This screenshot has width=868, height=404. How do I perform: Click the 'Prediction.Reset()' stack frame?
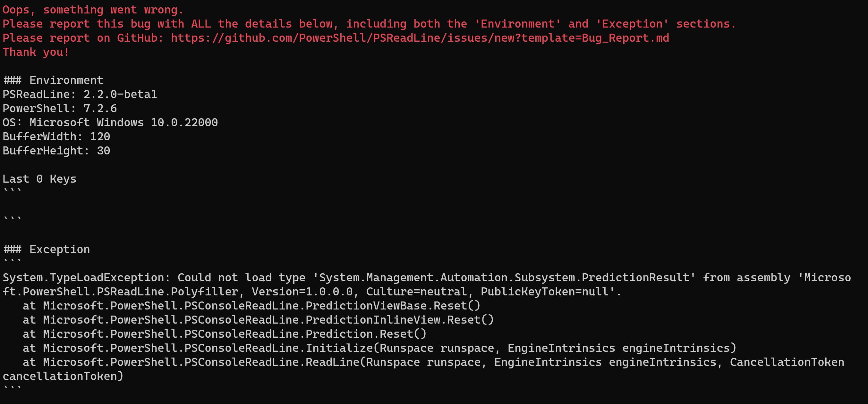(225, 334)
